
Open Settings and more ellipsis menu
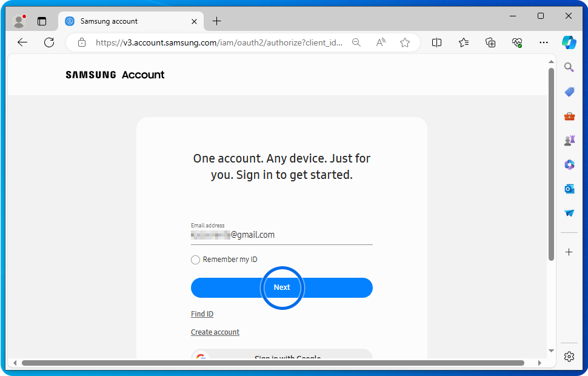click(x=544, y=42)
